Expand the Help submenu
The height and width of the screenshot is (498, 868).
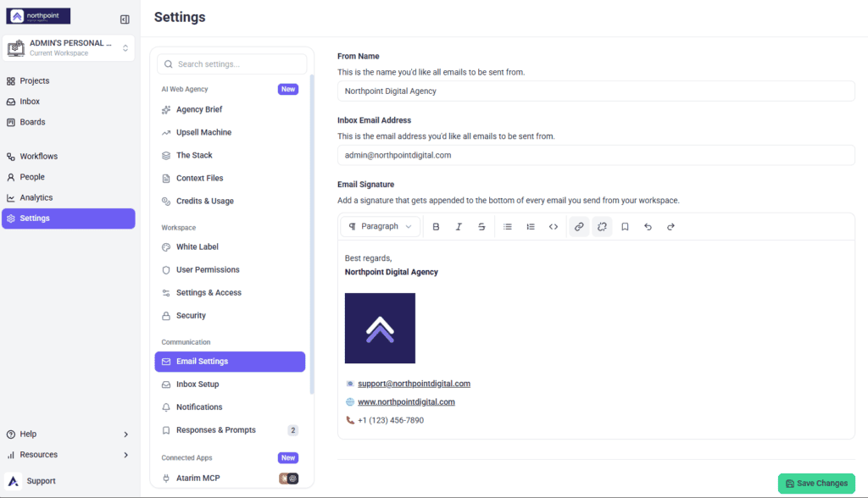69,434
